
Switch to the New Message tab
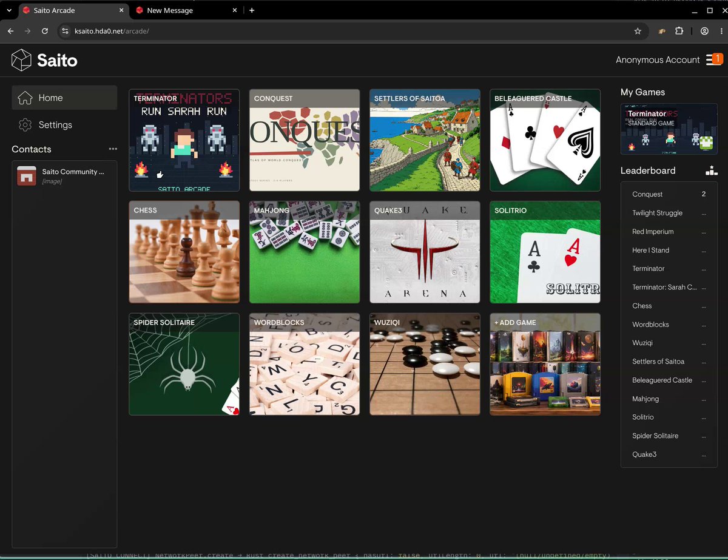pyautogui.click(x=186, y=10)
